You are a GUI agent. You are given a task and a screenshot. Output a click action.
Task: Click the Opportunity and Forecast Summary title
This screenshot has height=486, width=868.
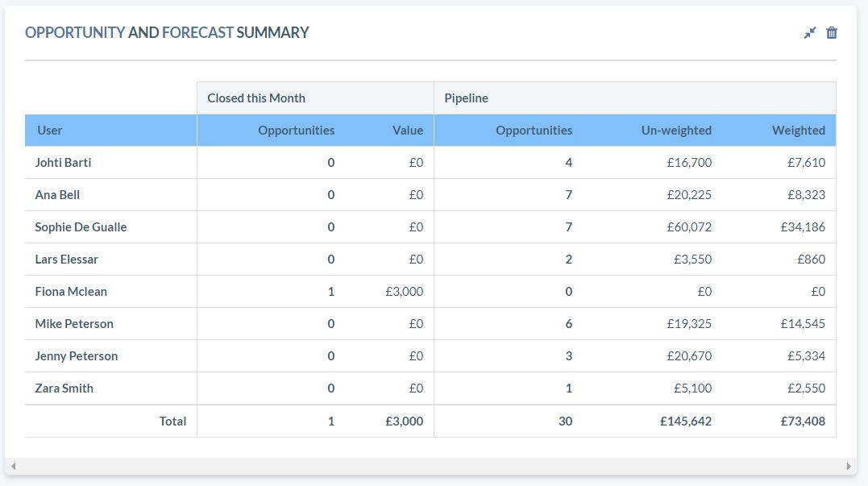[168, 33]
